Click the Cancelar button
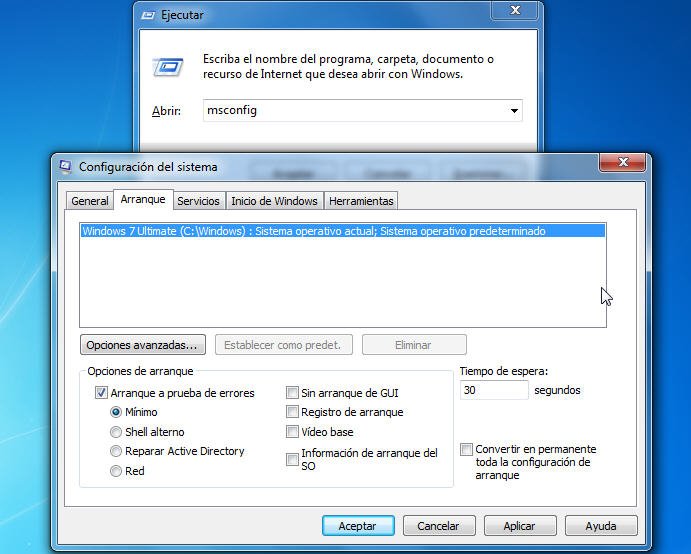 (439, 526)
